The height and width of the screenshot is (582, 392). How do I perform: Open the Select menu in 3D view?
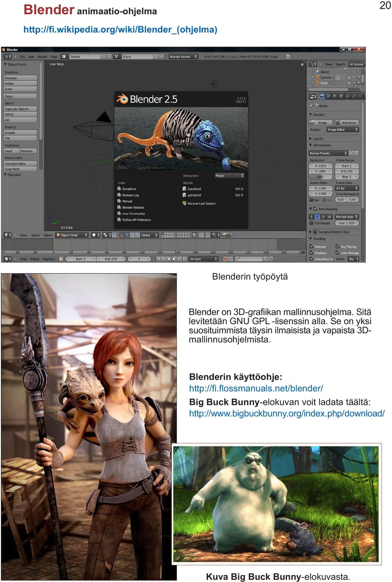36,235
